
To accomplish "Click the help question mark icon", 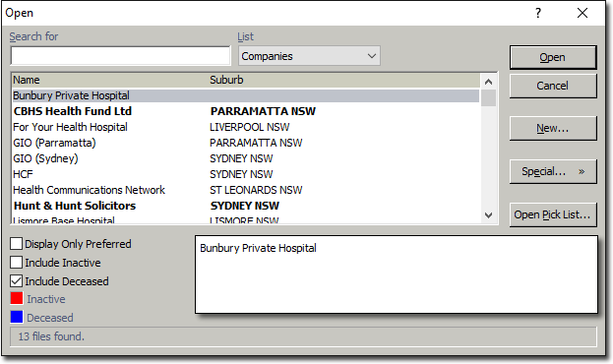I will coord(538,13).
